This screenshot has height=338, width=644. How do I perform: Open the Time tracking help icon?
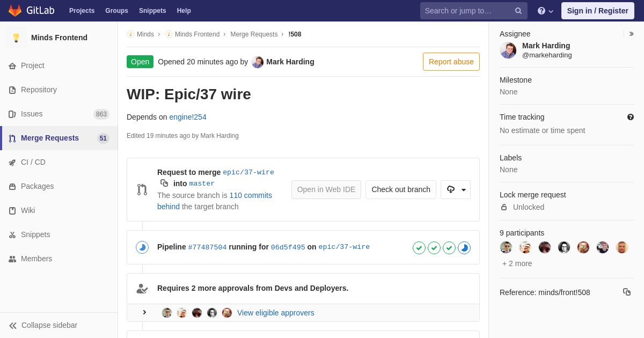(631, 117)
